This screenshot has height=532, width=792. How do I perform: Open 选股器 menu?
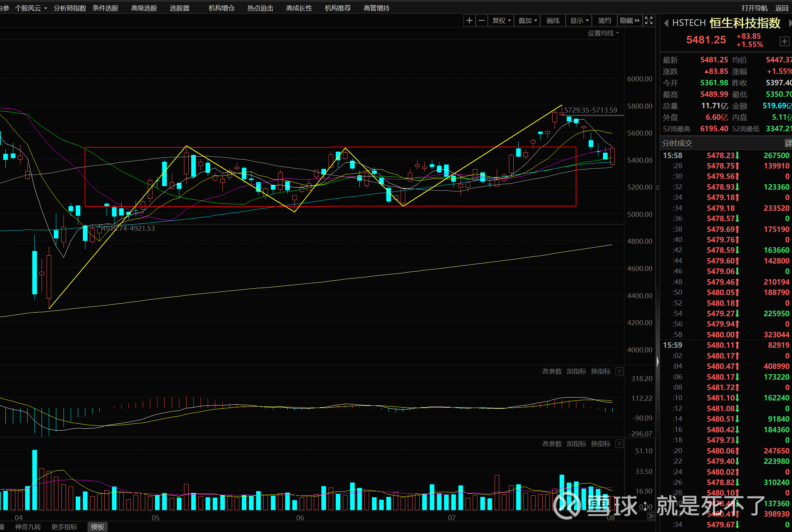(x=180, y=8)
